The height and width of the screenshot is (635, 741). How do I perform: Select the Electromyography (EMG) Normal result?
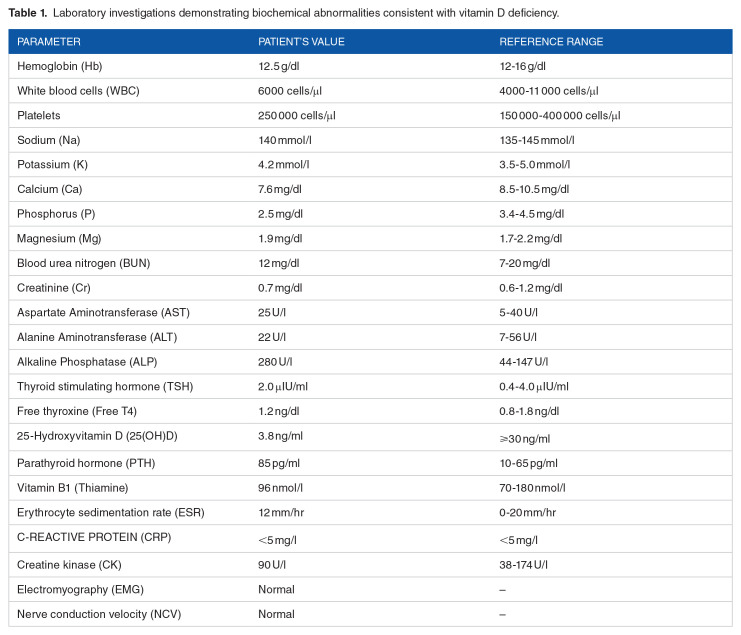click(x=276, y=588)
